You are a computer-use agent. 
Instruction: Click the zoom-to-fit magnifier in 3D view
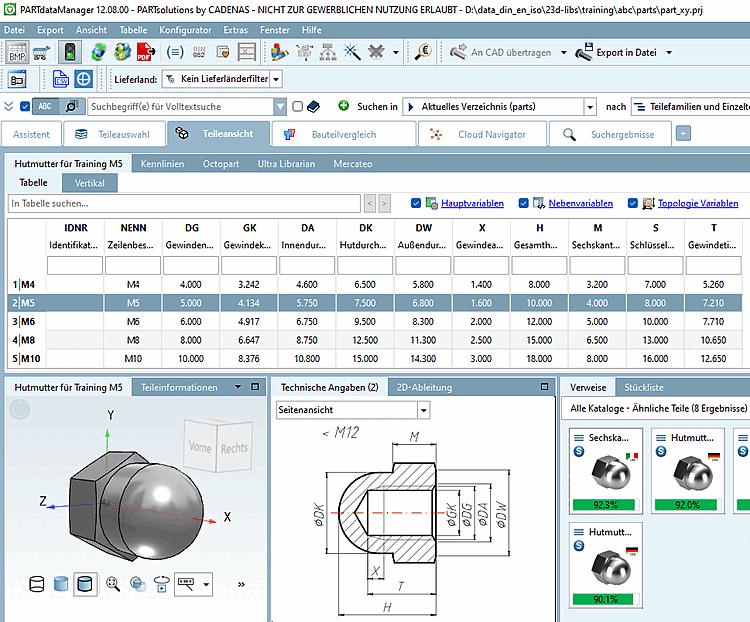(113, 583)
